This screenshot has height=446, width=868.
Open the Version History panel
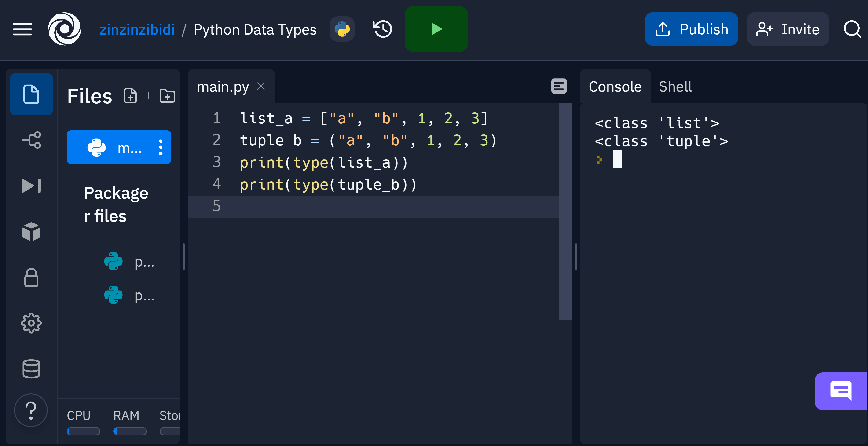pyautogui.click(x=381, y=29)
